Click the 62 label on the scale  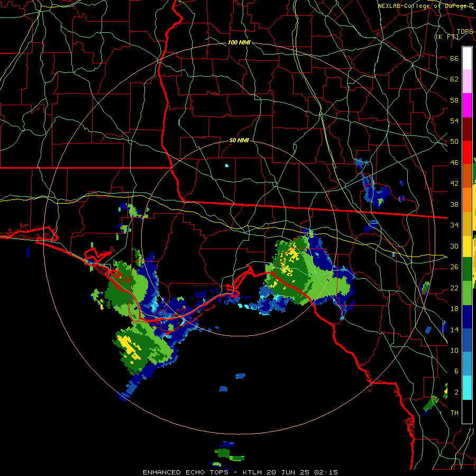click(454, 79)
